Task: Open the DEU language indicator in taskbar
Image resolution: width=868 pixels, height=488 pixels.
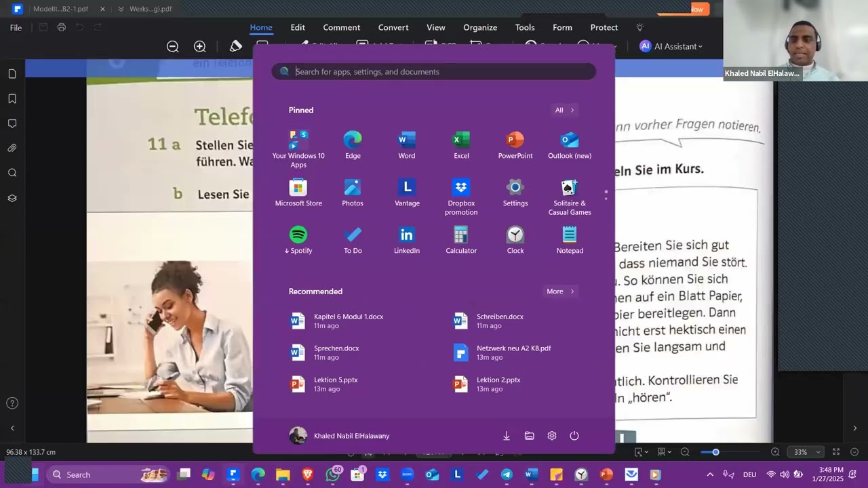Action: pos(750,474)
